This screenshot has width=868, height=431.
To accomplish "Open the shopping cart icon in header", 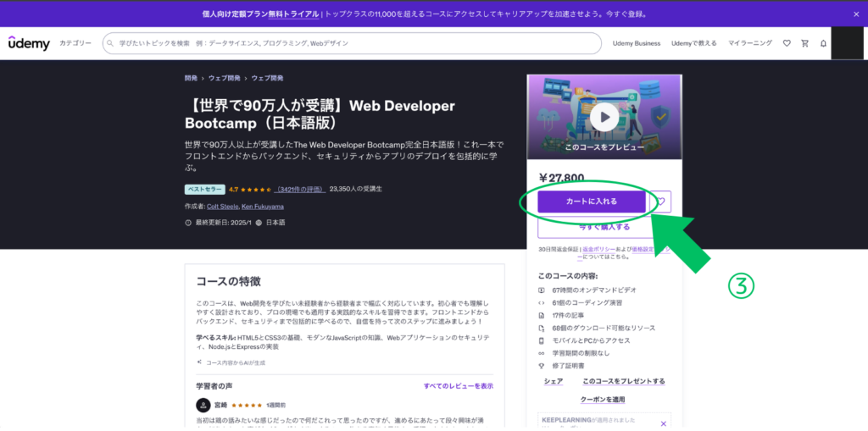I will (805, 43).
